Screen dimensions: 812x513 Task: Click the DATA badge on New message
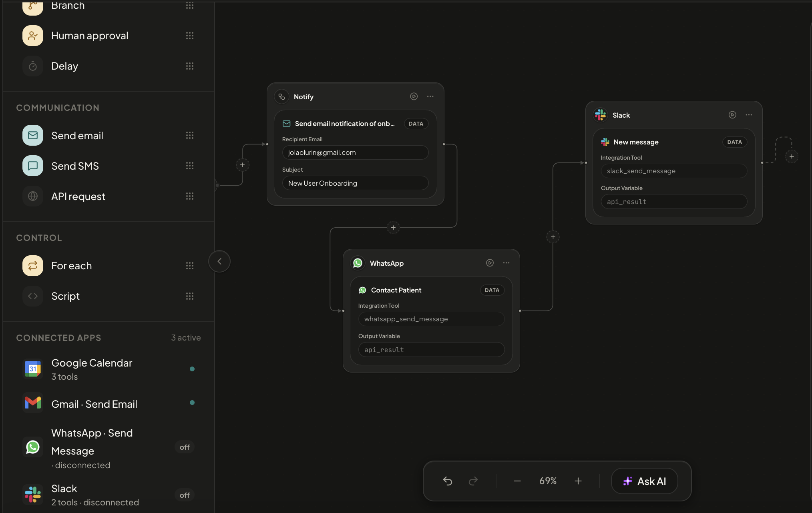(735, 142)
